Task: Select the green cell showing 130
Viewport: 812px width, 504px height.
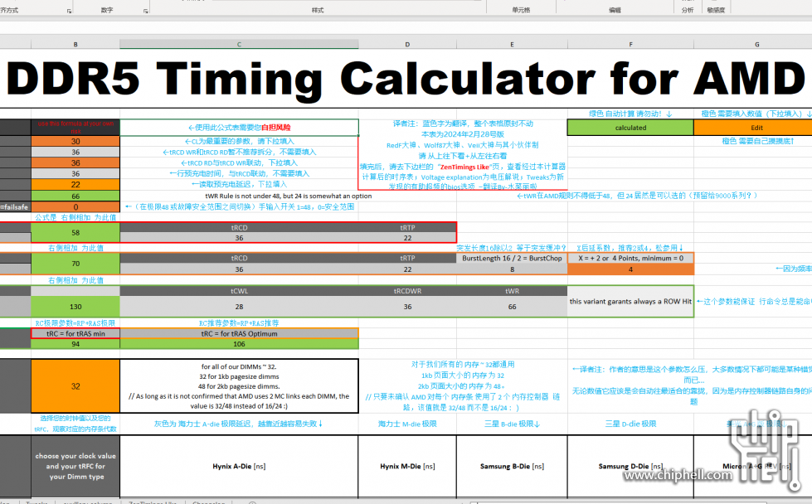Action: point(75,307)
